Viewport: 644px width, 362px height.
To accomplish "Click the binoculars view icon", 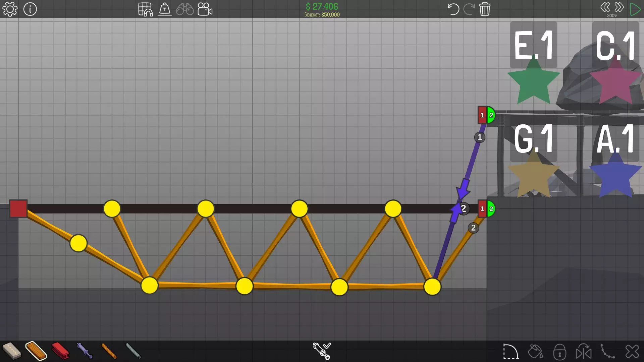I will click(185, 9).
